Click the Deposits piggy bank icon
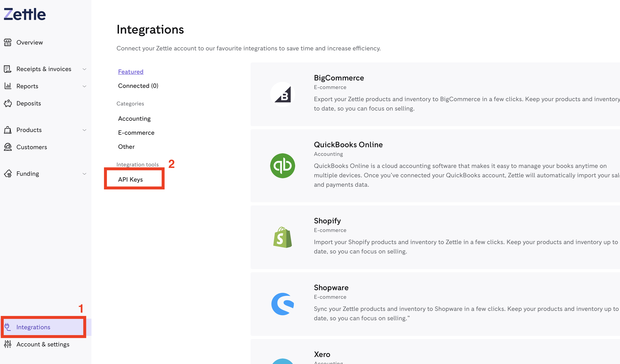The width and height of the screenshot is (620, 364). (8, 103)
